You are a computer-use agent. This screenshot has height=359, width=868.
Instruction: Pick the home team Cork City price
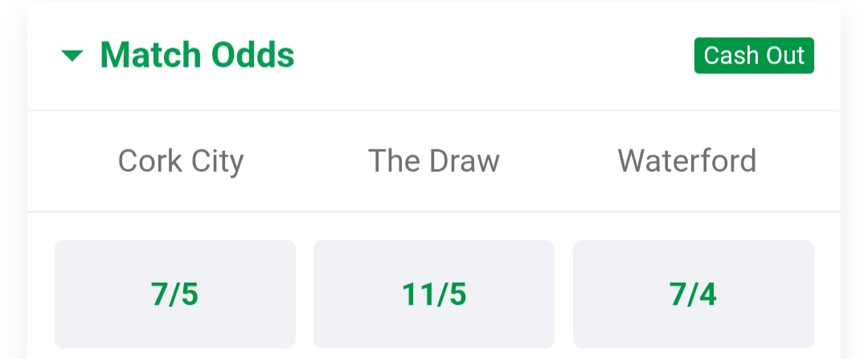click(x=175, y=294)
